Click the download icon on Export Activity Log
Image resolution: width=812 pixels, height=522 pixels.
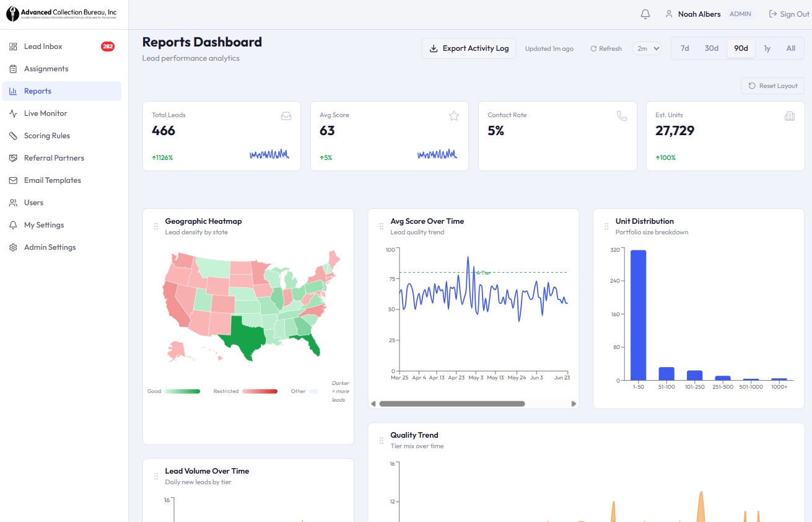(434, 48)
